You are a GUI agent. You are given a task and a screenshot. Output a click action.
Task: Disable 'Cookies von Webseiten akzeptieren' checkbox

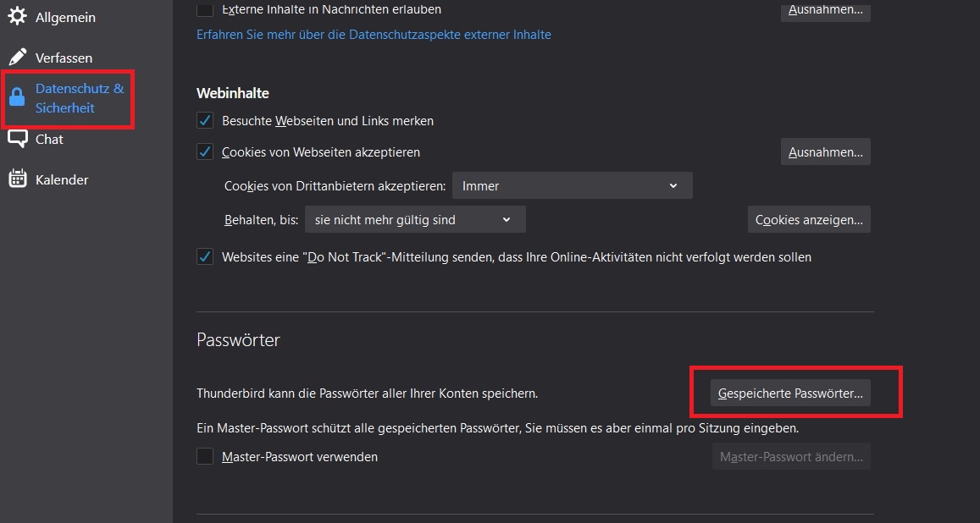tap(205, 152)
